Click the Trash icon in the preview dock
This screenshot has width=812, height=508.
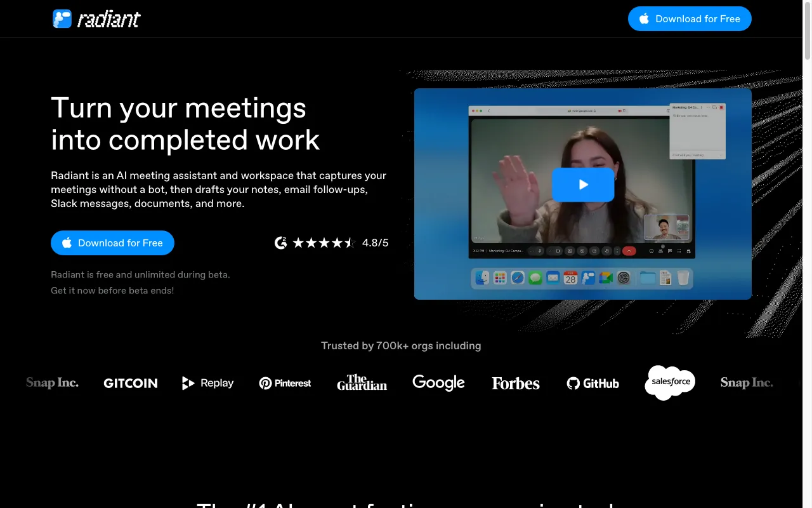click(683, 277)
